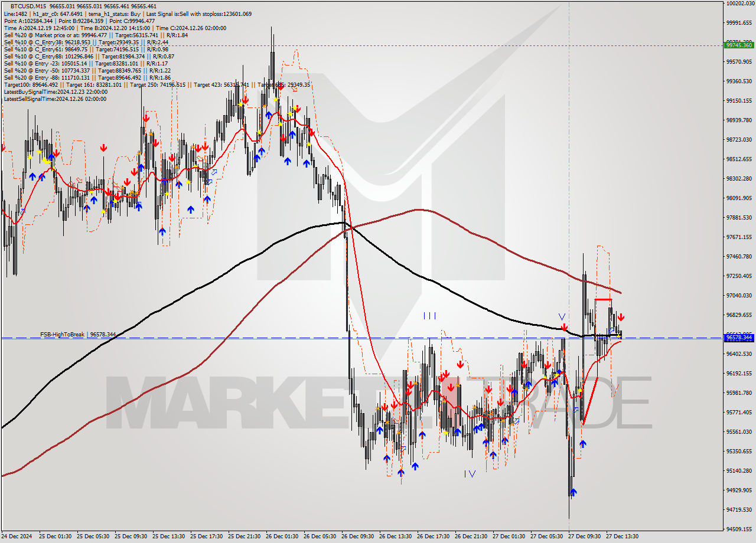Image resolution: width=756 pixels, height=543 pixels.
Task: Select the 'Sell %10 @ C_Entry88' line
Action: coord(88,56)
